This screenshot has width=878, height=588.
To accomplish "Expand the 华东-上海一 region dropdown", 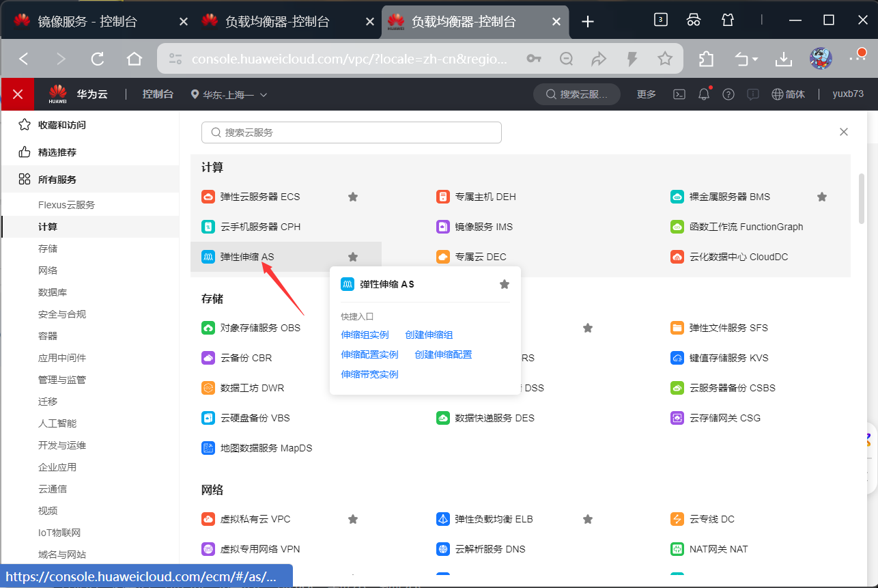I will (229, 94).
